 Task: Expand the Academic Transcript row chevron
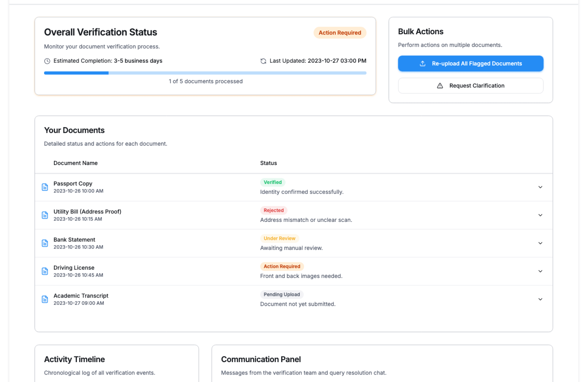(540, 299)
